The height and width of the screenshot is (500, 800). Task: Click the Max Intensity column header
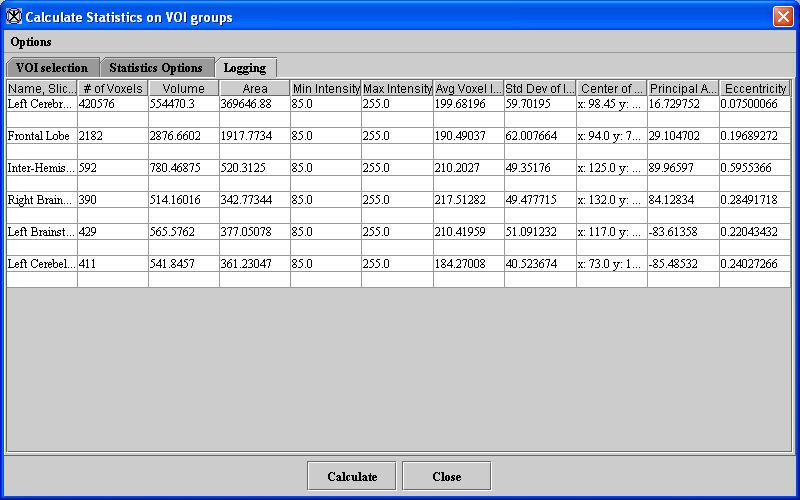[x=397, y=89]
